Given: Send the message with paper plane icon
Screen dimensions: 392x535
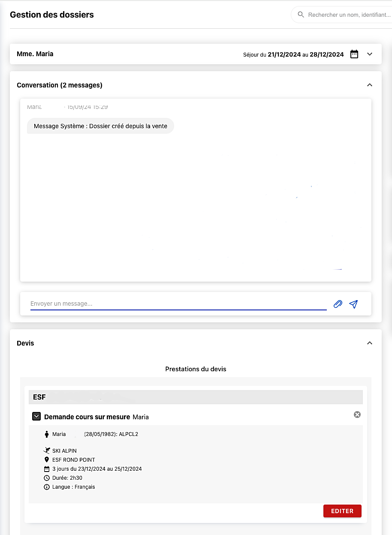Looking at the screenshot, I should (353, 304).
